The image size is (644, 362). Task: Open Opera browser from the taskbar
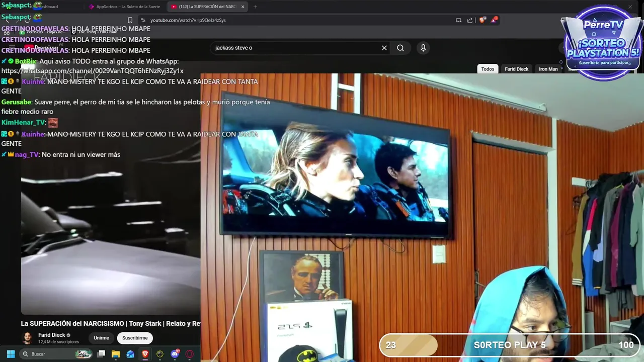coord(190,354)
